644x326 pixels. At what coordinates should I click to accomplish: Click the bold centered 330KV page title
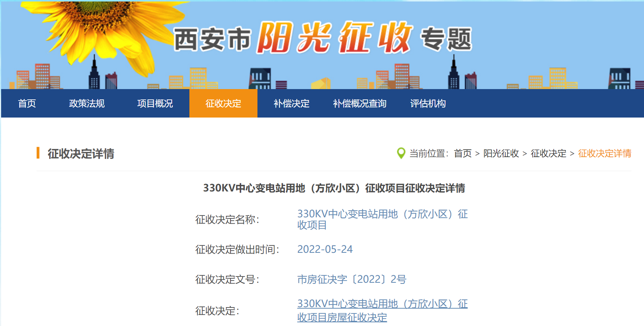(x=334, y=188)
